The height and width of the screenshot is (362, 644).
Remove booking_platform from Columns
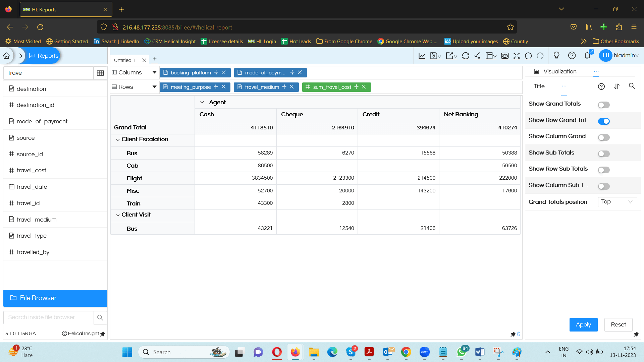(x=224, y=72)
